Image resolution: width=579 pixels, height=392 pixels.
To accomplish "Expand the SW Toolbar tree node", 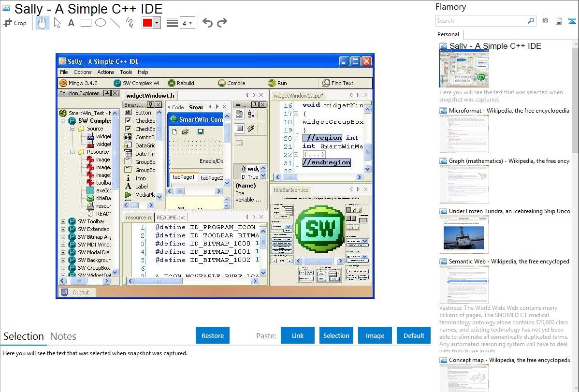I will pyautogui.click(x=63, y=222).
